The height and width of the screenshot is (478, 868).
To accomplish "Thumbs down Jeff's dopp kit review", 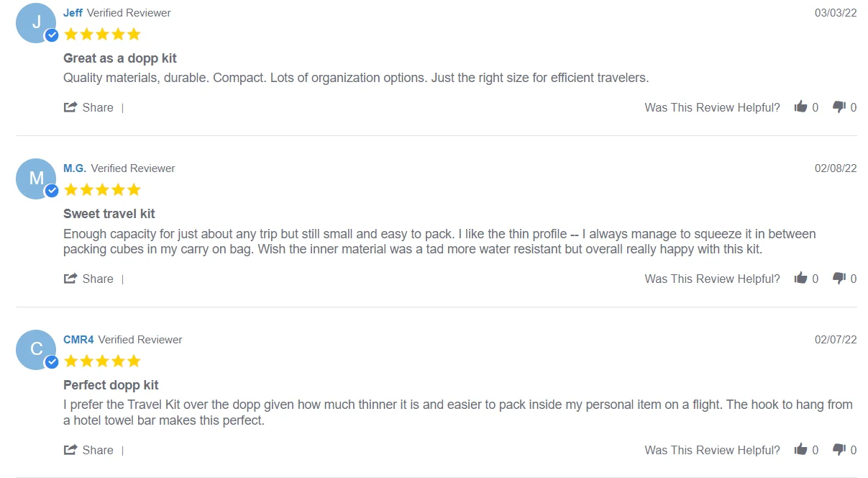I will [839, 107].
